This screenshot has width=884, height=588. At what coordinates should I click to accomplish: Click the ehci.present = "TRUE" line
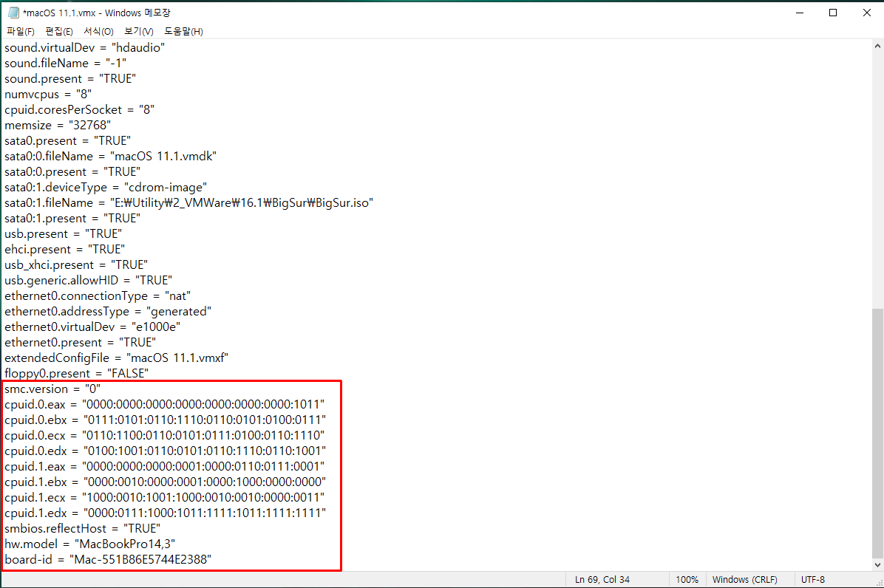tap(65, 249)
